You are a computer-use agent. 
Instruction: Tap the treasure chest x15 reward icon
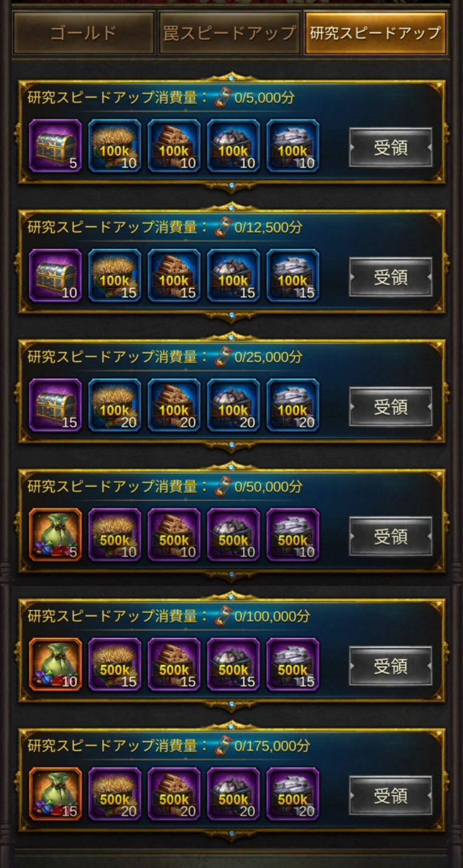click(55, 406)
